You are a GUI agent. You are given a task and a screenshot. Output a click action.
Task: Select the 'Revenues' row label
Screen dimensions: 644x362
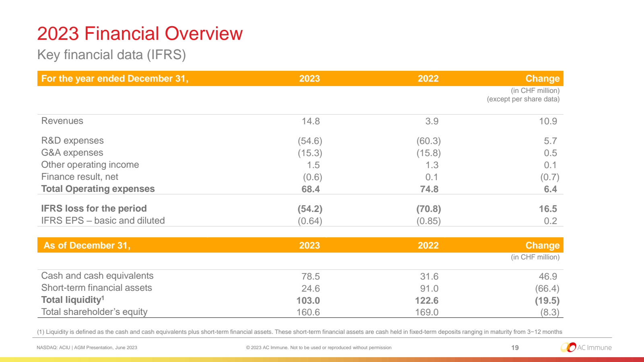point(62,121)
